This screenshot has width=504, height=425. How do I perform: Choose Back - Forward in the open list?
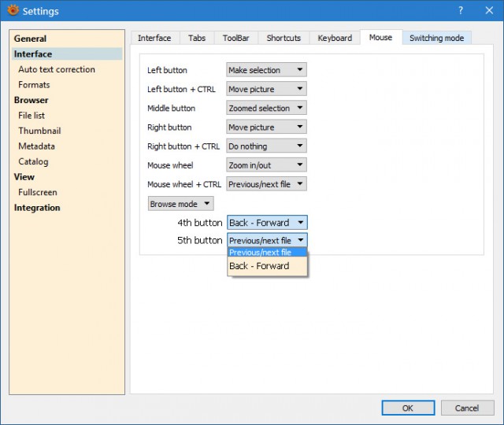coord(267,266)
